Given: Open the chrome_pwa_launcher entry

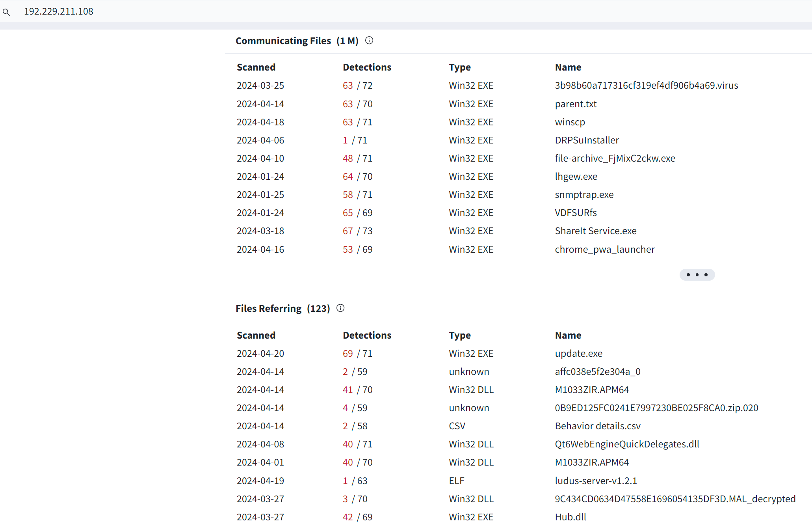Looking at the screenshot, I should pos(605,250).
